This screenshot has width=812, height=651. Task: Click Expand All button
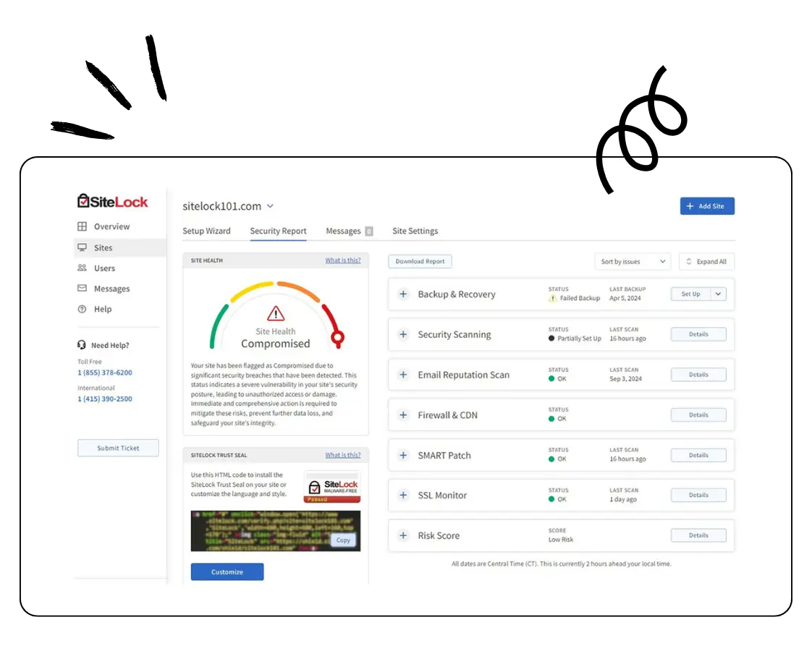pos(706,261)
